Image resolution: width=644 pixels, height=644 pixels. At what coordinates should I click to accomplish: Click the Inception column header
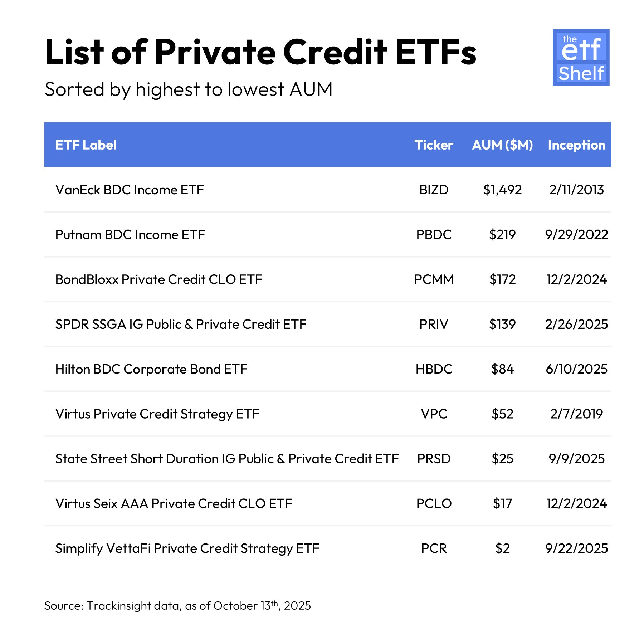pyautogui.click(x=576, y=145)
